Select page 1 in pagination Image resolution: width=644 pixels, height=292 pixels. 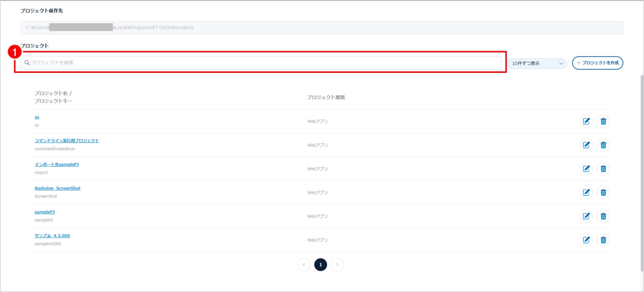321,264
